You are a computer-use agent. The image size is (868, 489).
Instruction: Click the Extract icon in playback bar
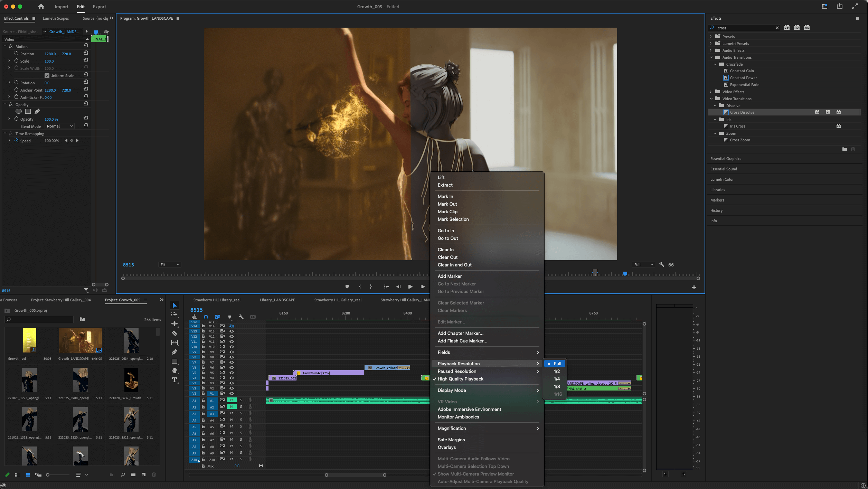click(386, 288)
